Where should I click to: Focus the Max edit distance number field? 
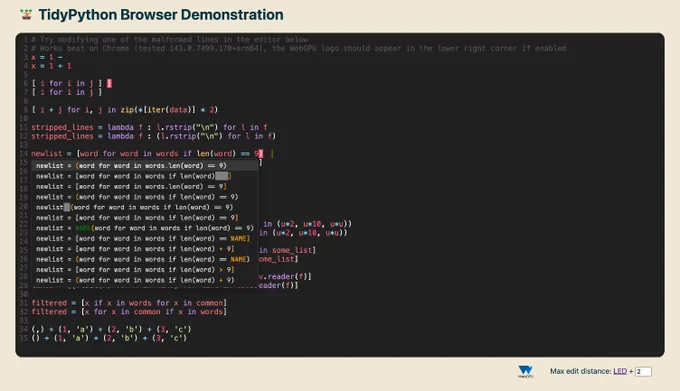click(x=643, y=371)
